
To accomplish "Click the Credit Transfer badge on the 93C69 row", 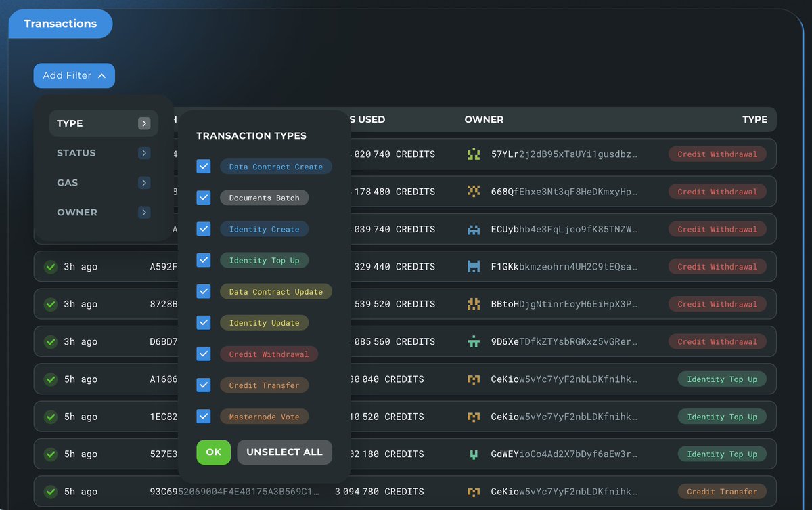I will tap(722, 491).
